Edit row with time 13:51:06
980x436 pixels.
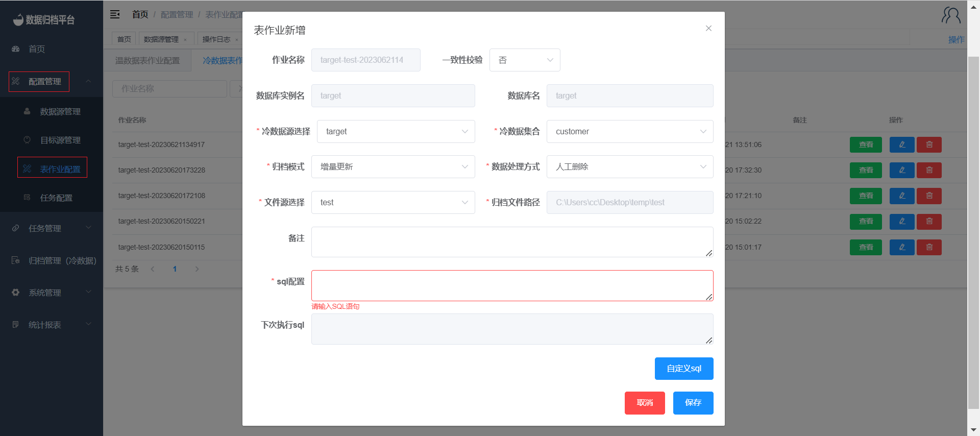902,144
